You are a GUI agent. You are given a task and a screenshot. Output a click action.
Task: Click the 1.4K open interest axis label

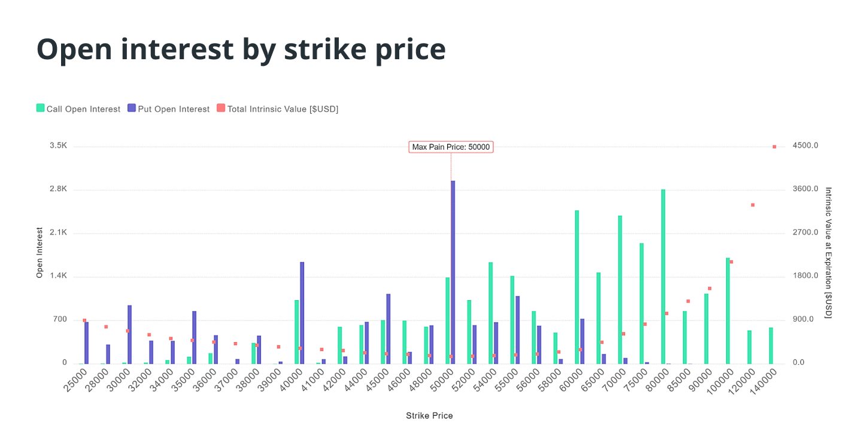coord(59,276)
